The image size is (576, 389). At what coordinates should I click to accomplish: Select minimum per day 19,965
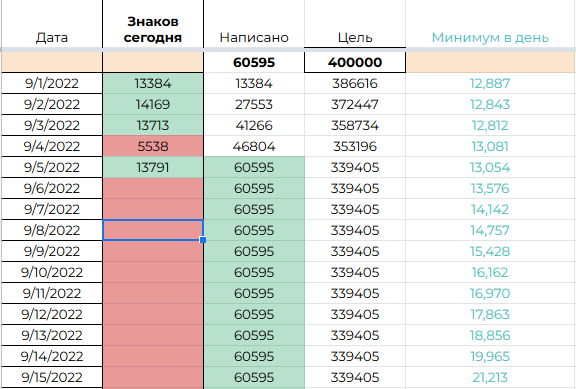490,356
